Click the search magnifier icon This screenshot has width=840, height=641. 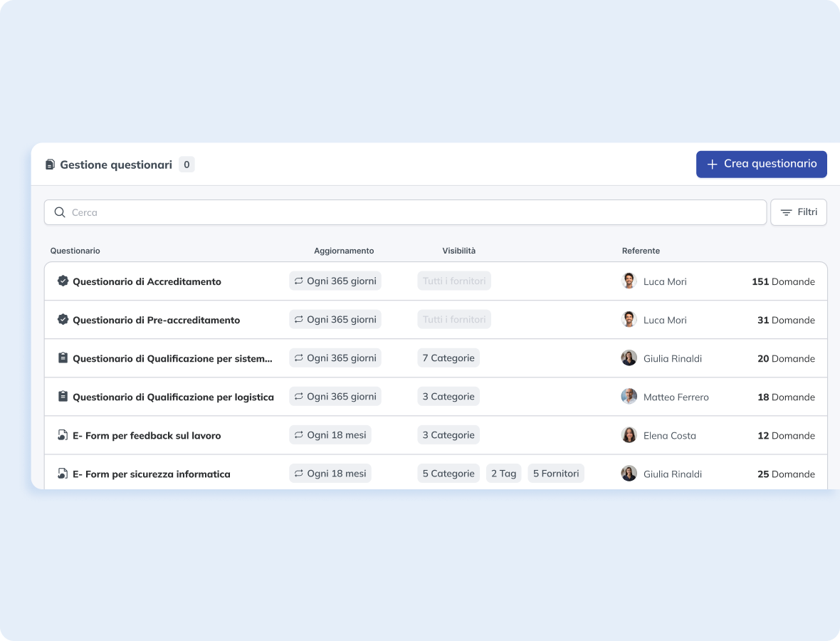pyautogui.click(x=60, y=212)
